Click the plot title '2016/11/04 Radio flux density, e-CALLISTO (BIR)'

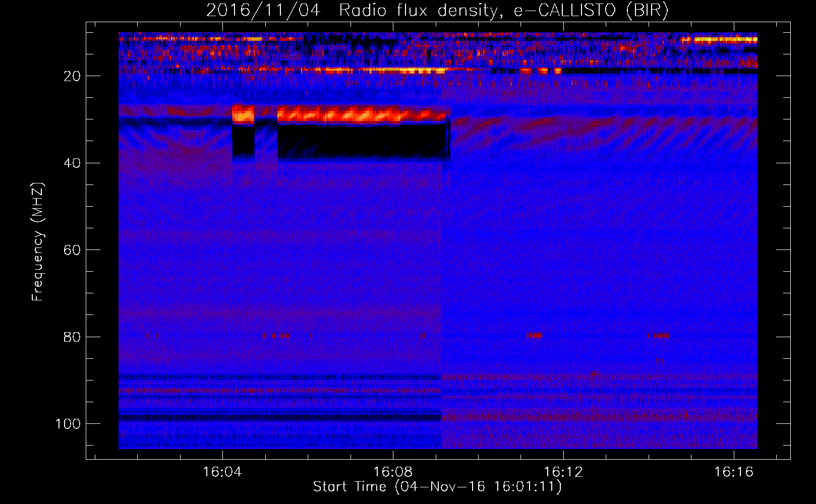coord(437,11)
